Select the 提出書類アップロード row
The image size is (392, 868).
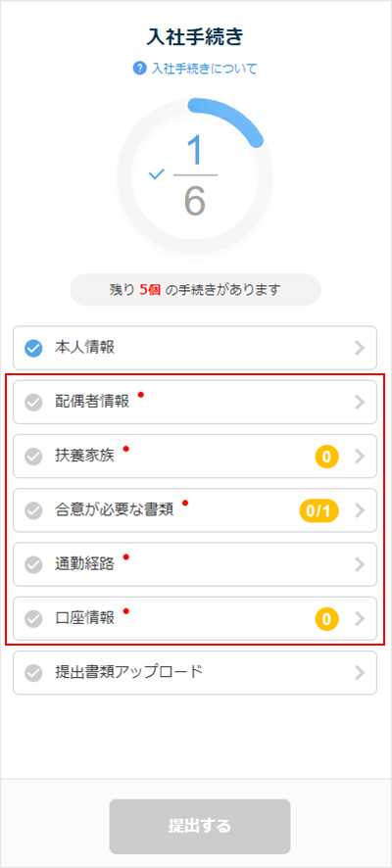point(195,673)
